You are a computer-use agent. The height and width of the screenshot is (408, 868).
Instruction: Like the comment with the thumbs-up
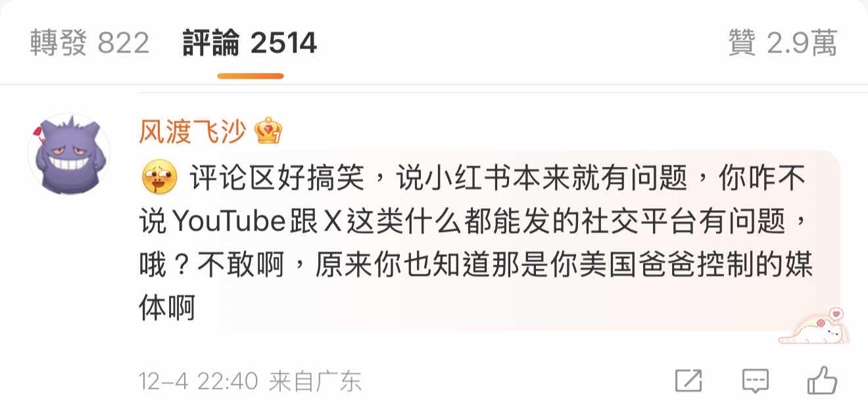point(822,379)
